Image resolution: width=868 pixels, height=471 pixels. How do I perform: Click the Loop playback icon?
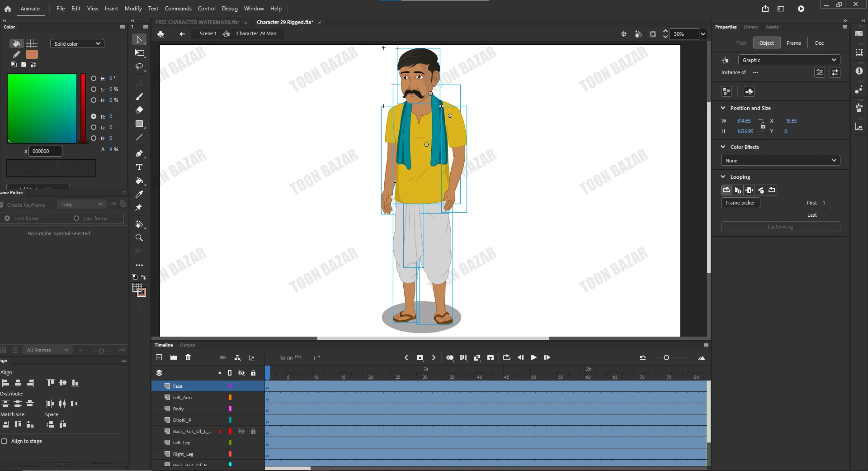click(x=506, y=357)
